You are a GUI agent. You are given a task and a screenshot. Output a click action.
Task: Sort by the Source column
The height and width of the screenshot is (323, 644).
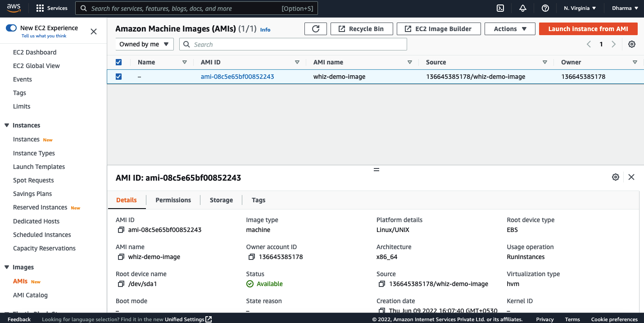click(x=544, y=62)
